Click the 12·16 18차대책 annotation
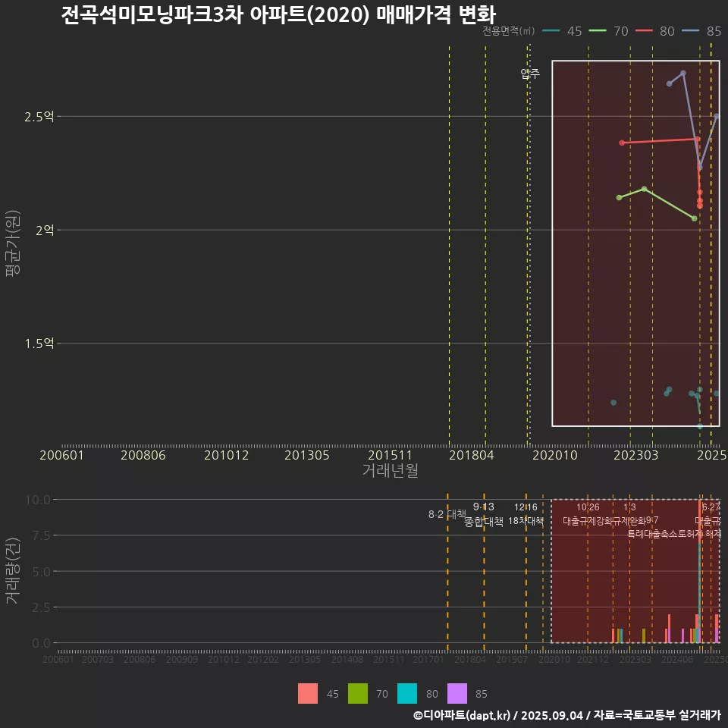728x728 pixels. coord(526,514)
